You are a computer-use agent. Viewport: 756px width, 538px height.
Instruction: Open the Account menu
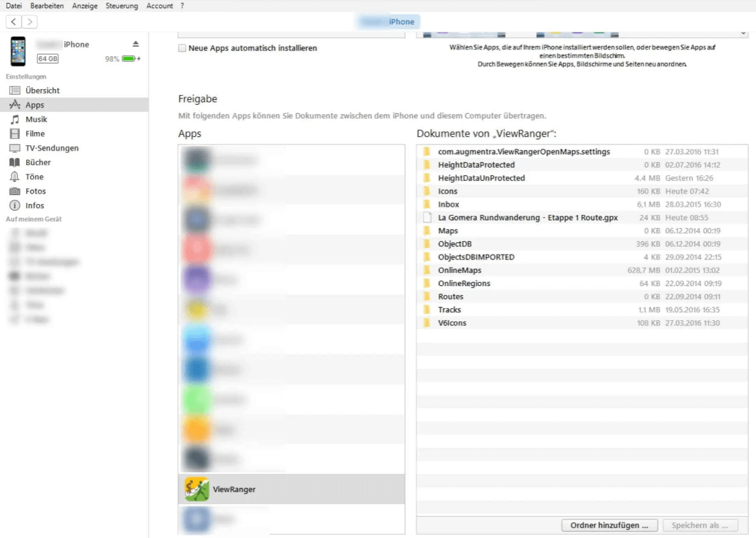pyautogui.click(x=159, y=5)
